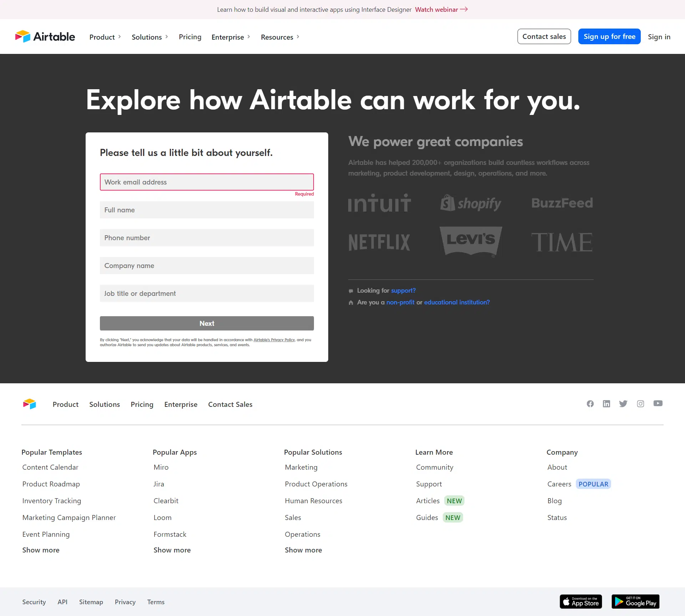Open the Marketing solution link
Viewport: 685px width, 616px height.
(x=301, y=467)
